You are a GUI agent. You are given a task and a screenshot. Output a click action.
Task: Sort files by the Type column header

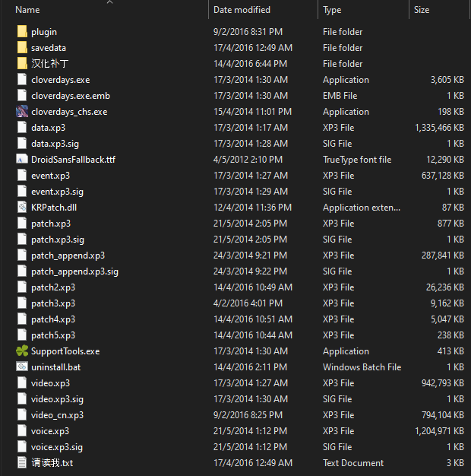click(332, 10)
